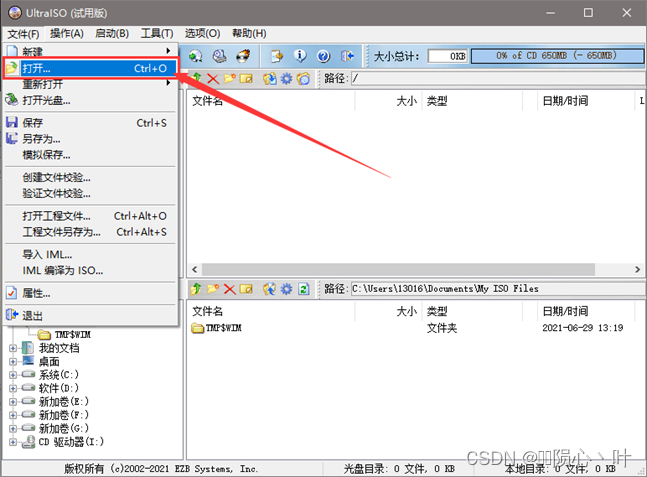Click the exit door icon in toolbar
This screenshot has height=477, width=647.
(347, 56)
